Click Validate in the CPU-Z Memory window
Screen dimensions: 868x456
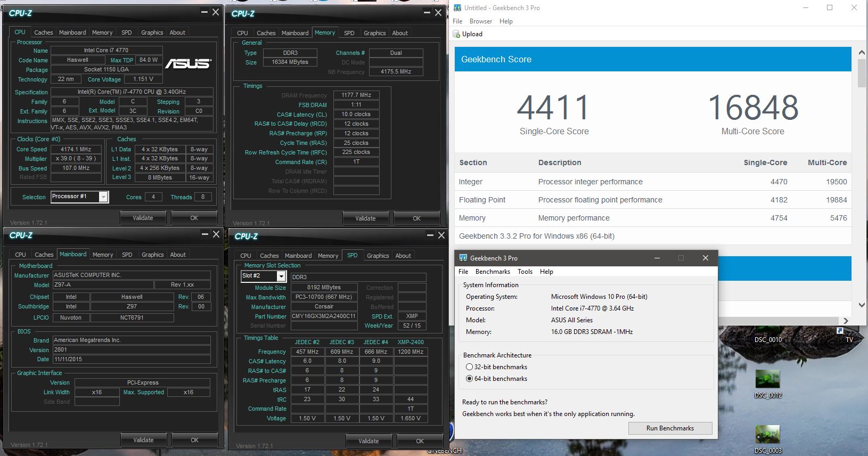pyautogui.click(x=365, y=218)
